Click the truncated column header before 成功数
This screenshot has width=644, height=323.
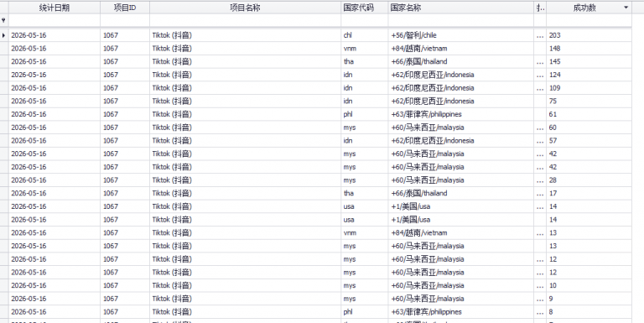pyautogui.click(x=540, y=8)
